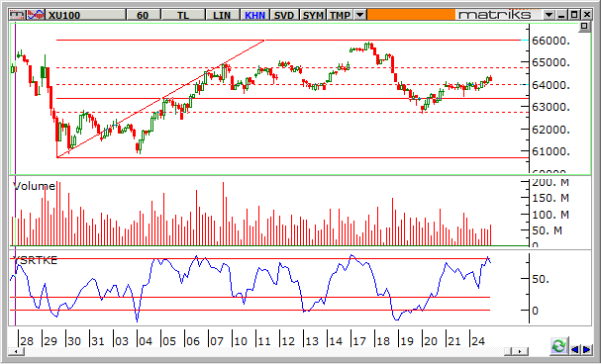Open the dropdown arrow next to TMP

(x=360, y=15)
